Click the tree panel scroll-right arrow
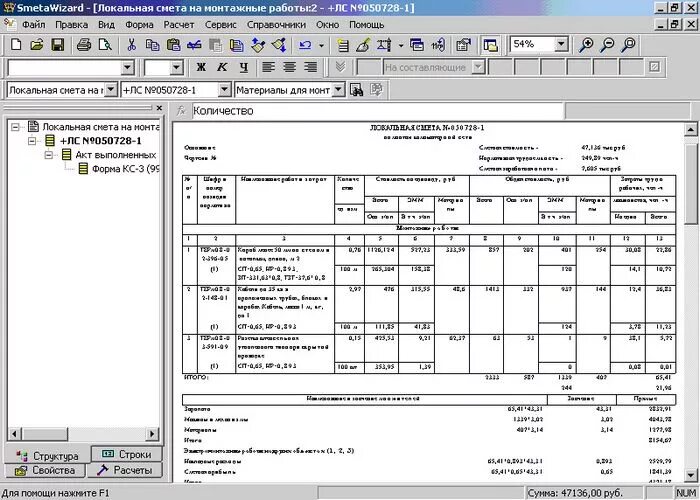Screen dimensions: 700x500 [152, 433]
